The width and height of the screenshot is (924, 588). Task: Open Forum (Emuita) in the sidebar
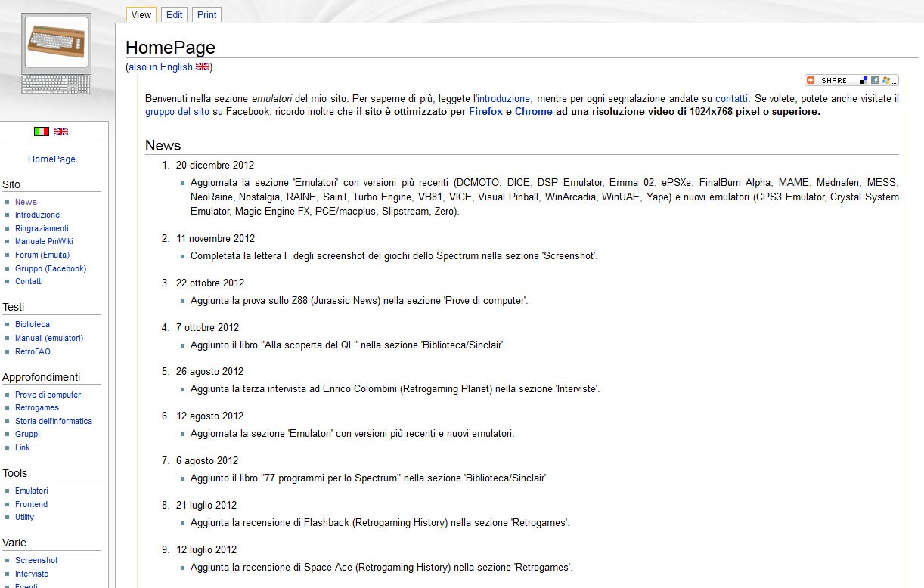42,255
